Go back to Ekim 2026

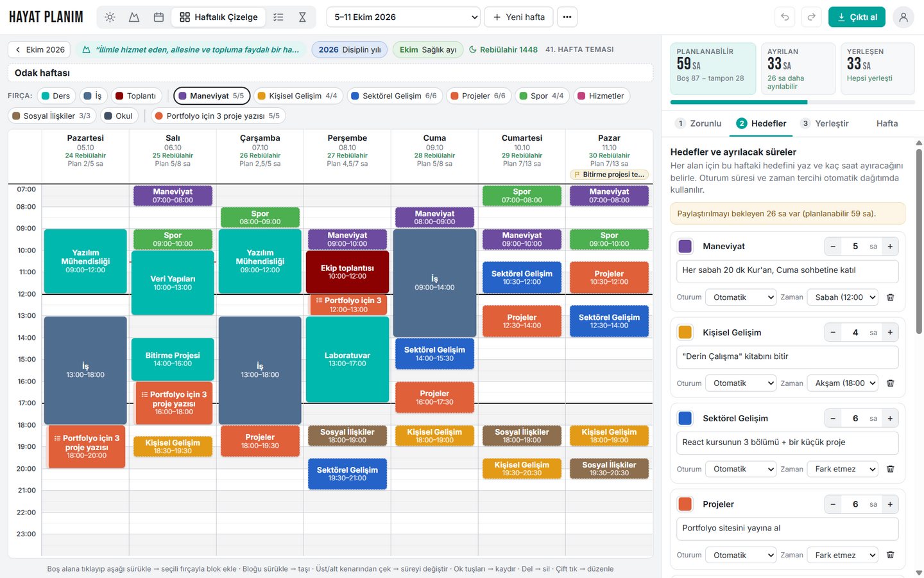(x=39, y=50)
